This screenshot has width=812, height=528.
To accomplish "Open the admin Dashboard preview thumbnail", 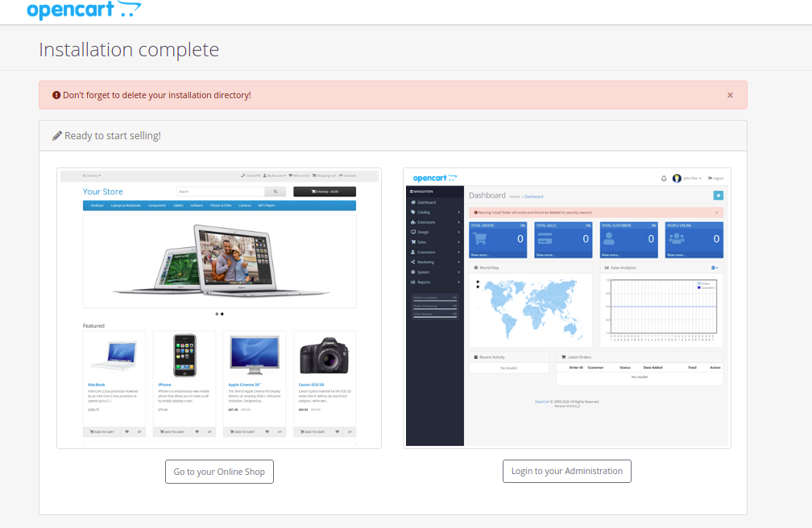I will click(x=567, y=308).
